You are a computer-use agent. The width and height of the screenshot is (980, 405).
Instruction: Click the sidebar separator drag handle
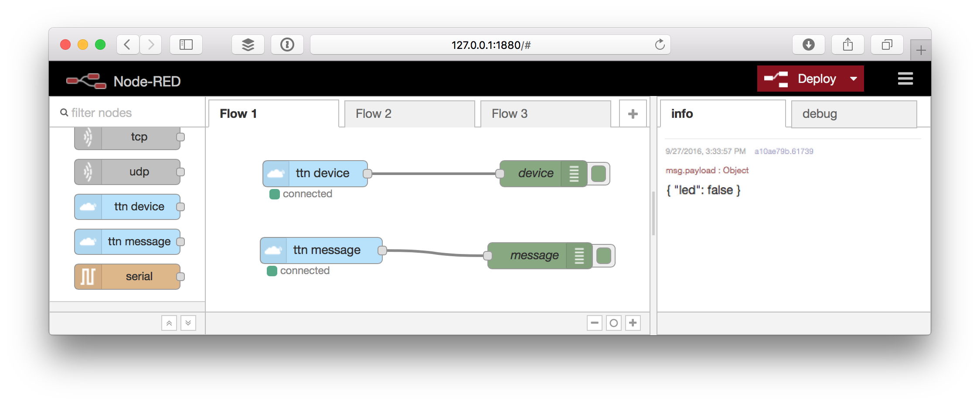coord(653,214)
